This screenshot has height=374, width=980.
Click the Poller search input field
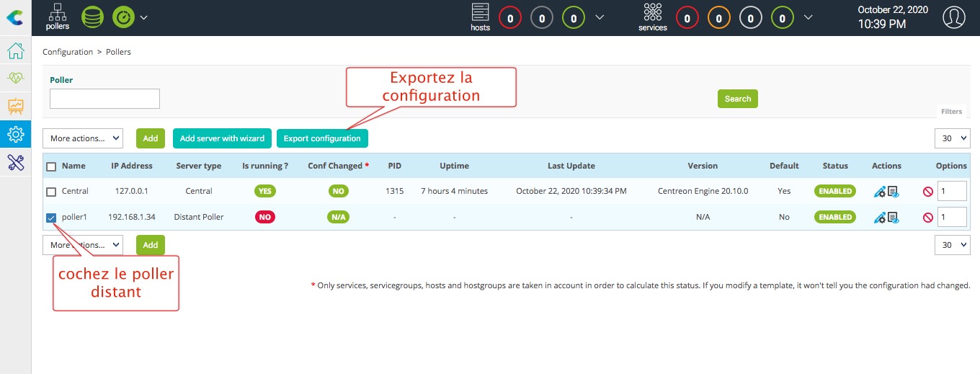click(x=104, y=99)
